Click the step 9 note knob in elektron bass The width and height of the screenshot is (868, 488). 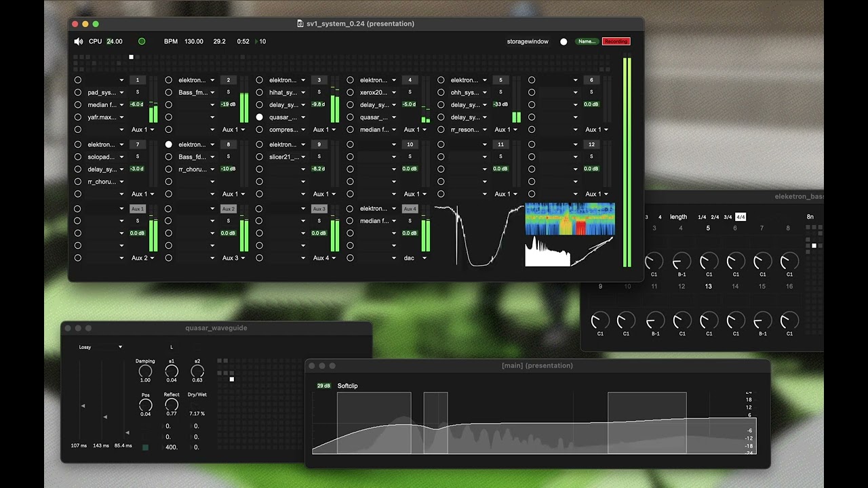pyautogui.click(x=600, y=321)
